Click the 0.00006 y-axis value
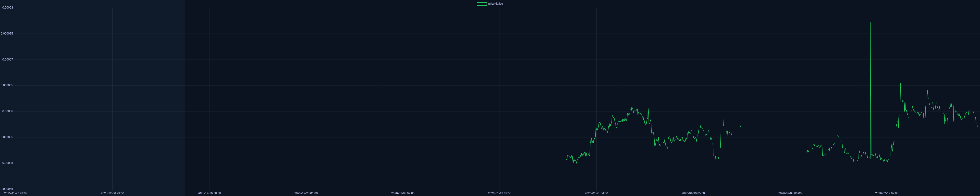The image size is (980, 196). pyautogui.click(x=8, y=111)
